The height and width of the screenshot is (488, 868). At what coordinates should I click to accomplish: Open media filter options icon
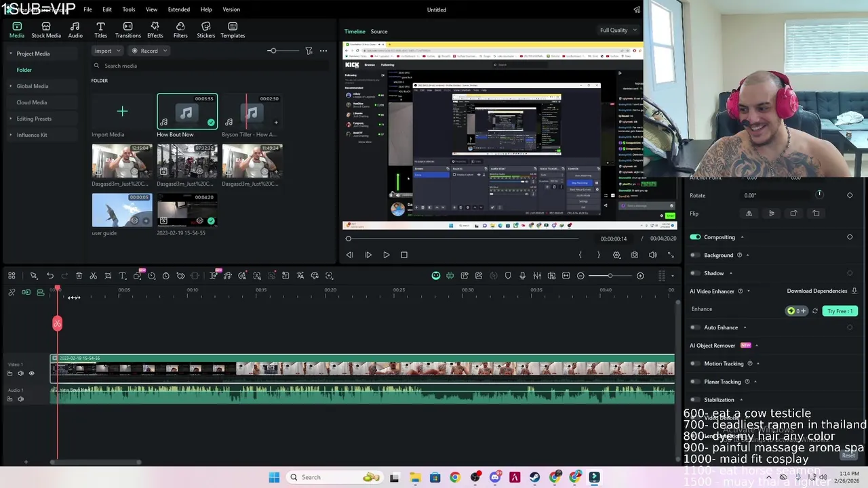309,51
